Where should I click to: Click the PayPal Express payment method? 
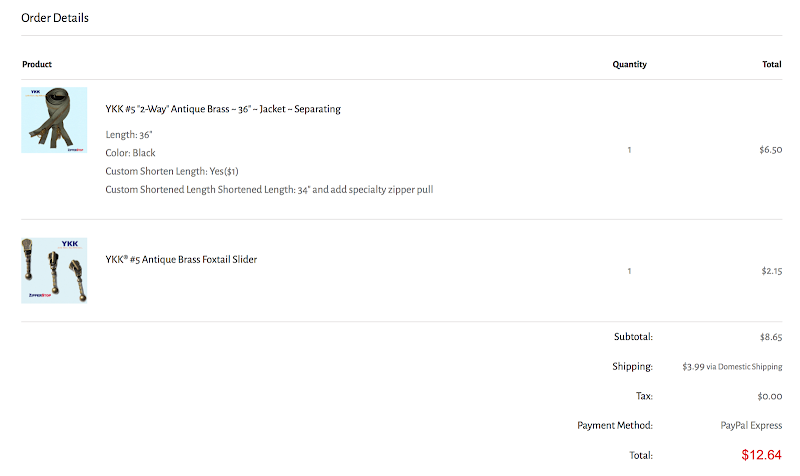click(x=751, y=425)
